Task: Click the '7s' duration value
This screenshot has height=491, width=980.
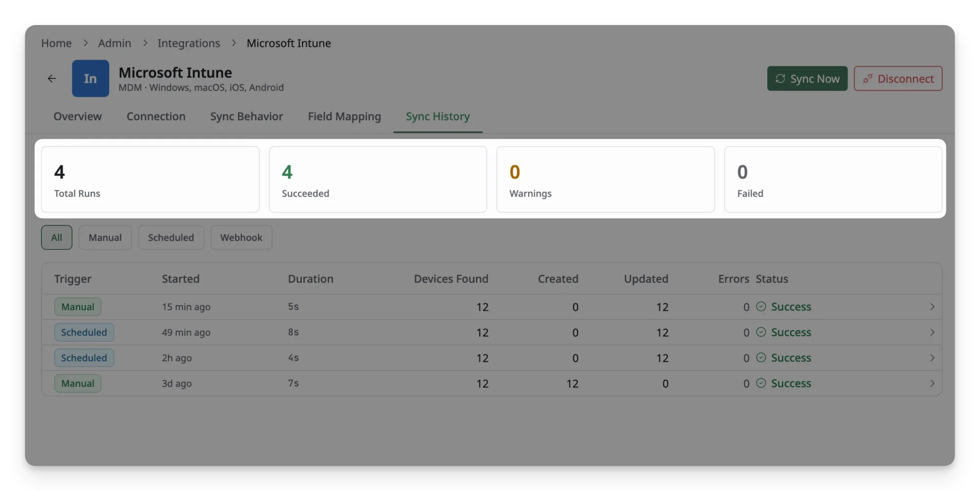Action: click(293, 383)
